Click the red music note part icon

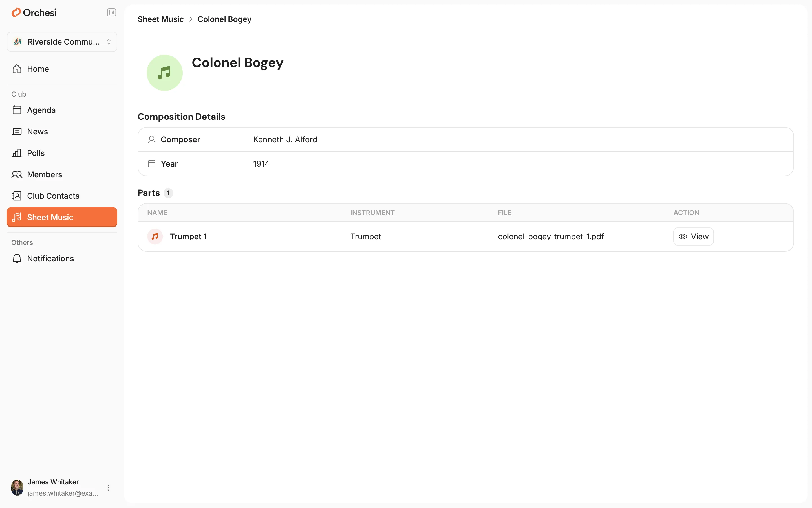155,237
